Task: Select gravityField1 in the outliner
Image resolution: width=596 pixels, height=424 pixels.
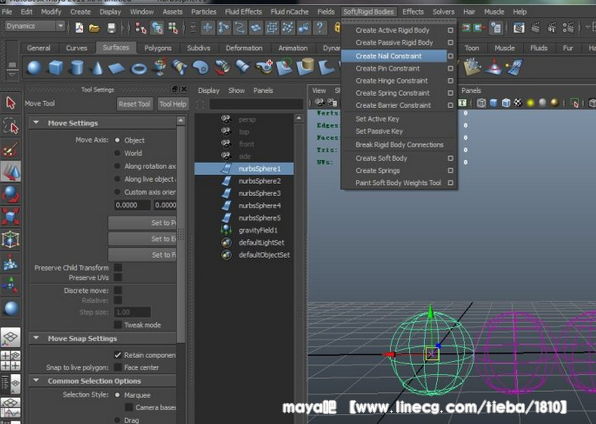Action: click(258, 230)
